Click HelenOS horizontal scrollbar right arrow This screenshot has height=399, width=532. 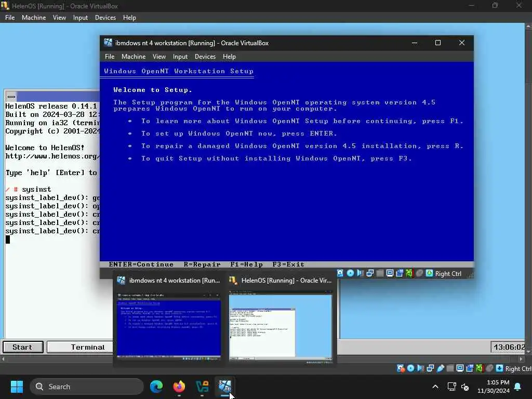click(x=521, y=359)
